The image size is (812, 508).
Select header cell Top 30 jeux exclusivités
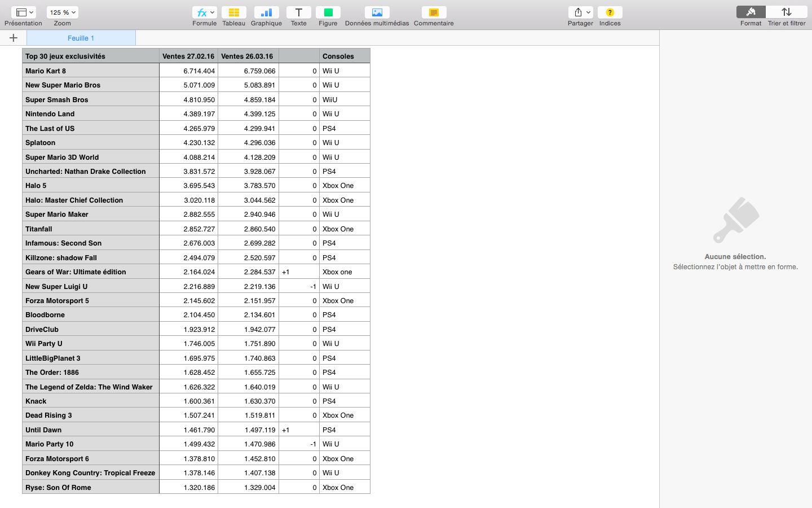pos(91,56)
